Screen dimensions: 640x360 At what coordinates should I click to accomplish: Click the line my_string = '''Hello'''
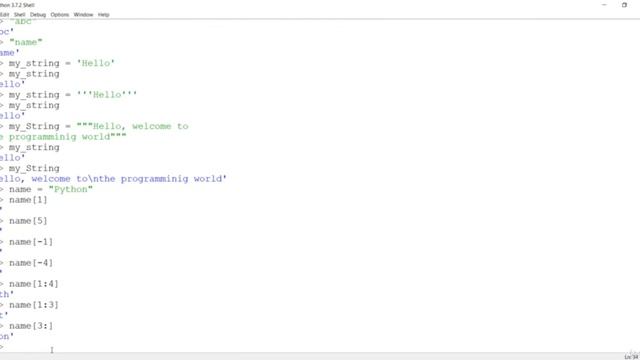pos(73,95)
